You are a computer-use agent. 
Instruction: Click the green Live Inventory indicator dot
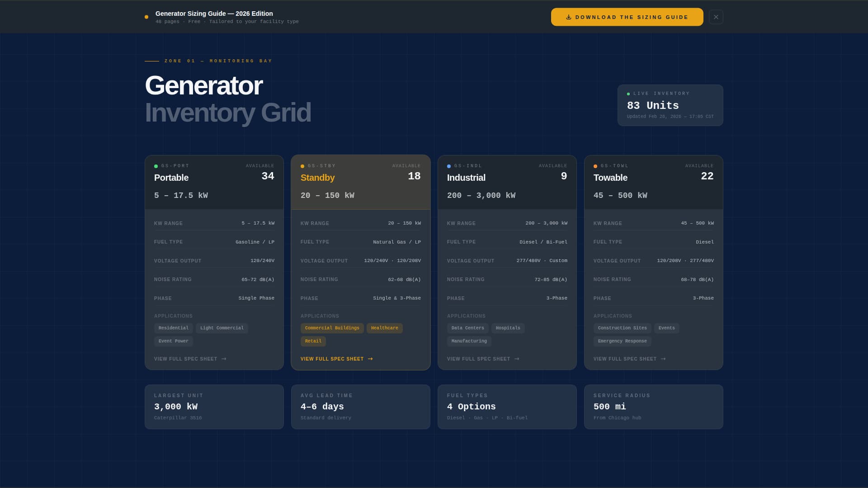[x=628, y=94]
